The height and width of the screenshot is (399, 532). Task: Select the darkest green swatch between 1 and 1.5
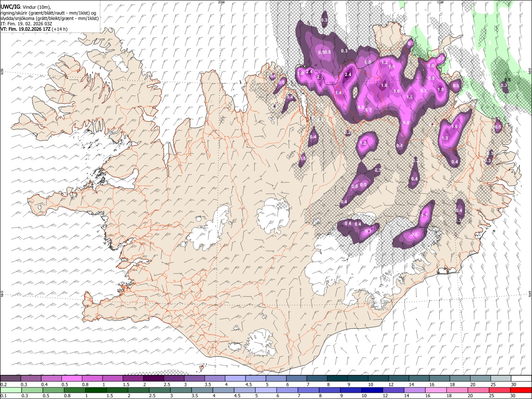(96, 390)
